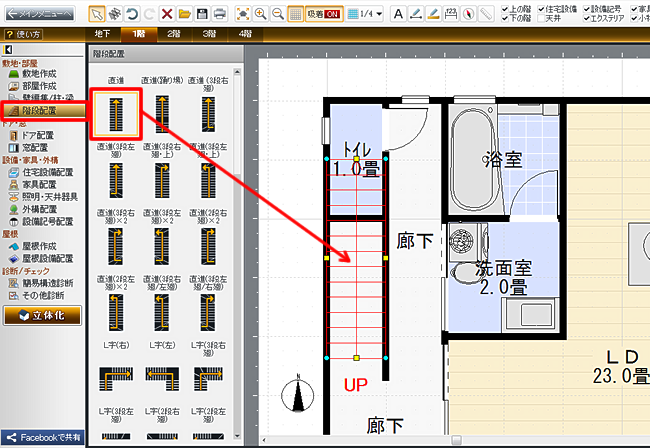This screenshot has width=650, height=448.
Task: Click the zoom in magnifier icon
Action: tap(260, 14)
